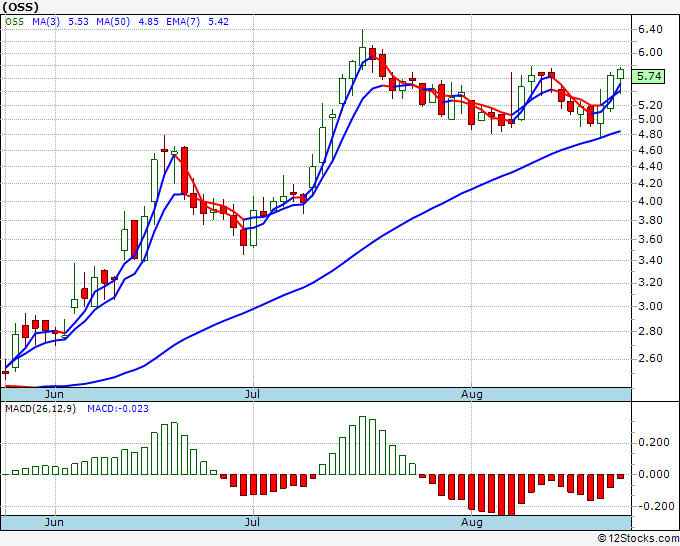This screenshot has width=680, height=546.
Task: Open the 12Stocks.com copyright link
Action: coord(638,539)
